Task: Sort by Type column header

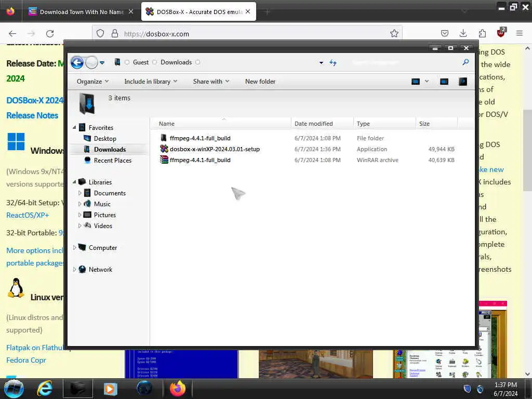Action: tap(384, 124)
